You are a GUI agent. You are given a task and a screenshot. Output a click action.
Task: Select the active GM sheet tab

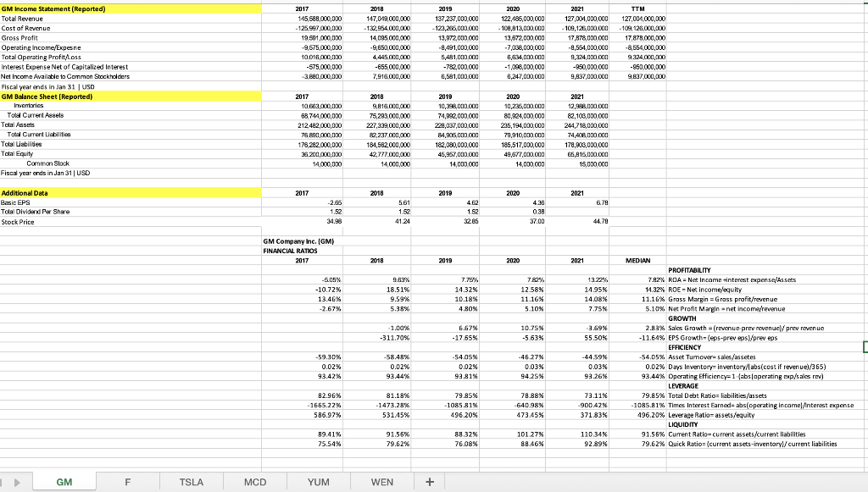point(64,481)
